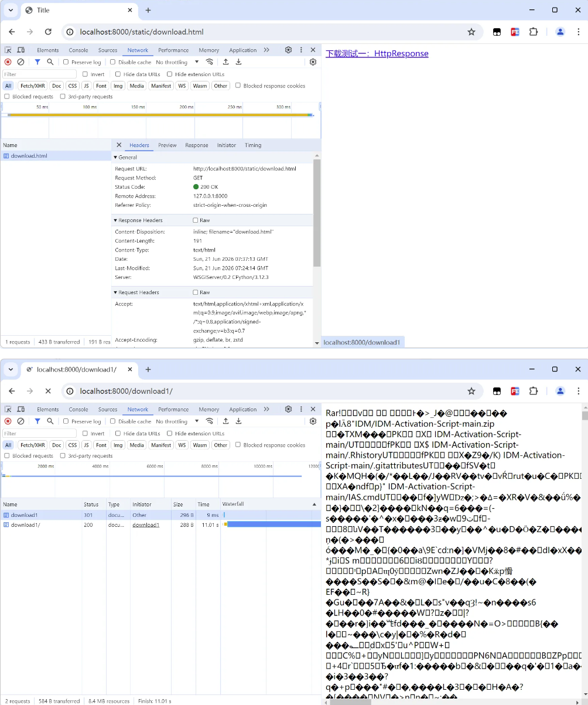The height and width of the screenshot is (705, 588).
Task: Open No throttling dropdown in download.html window
Action: pos(176,62)
